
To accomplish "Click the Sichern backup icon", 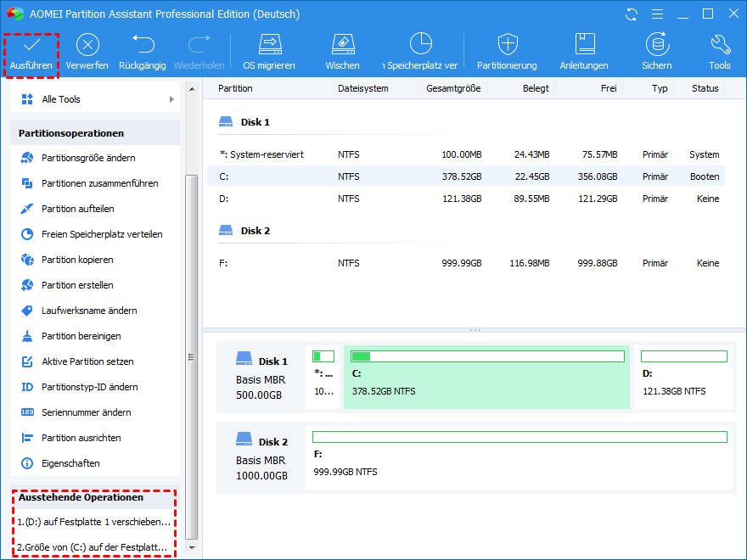I will [656, 46].
